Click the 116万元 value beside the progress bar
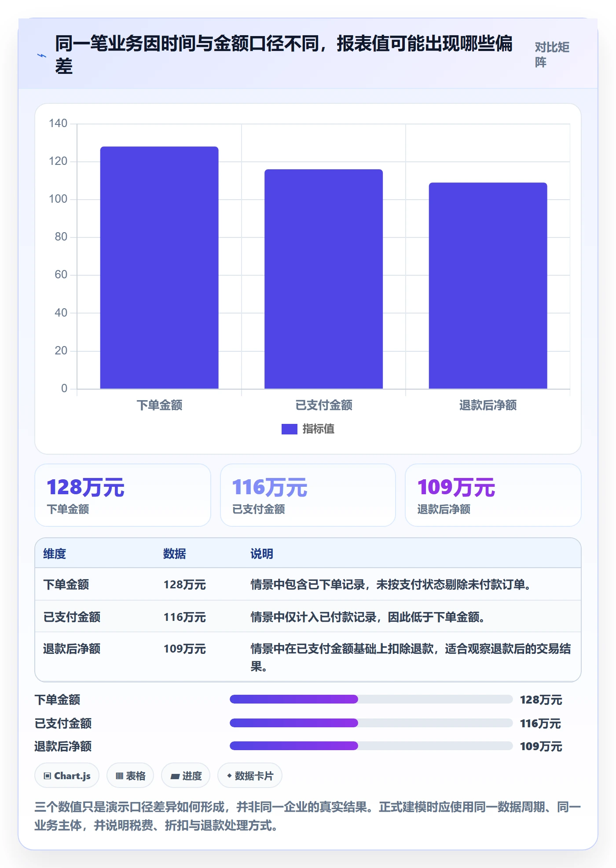 click(541, 723)
